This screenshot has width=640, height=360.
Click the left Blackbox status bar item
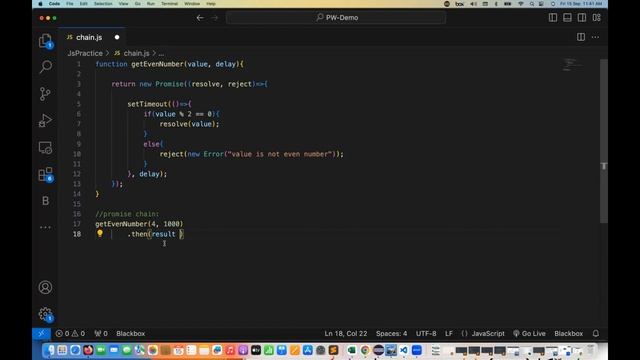[x=131, y=333]
